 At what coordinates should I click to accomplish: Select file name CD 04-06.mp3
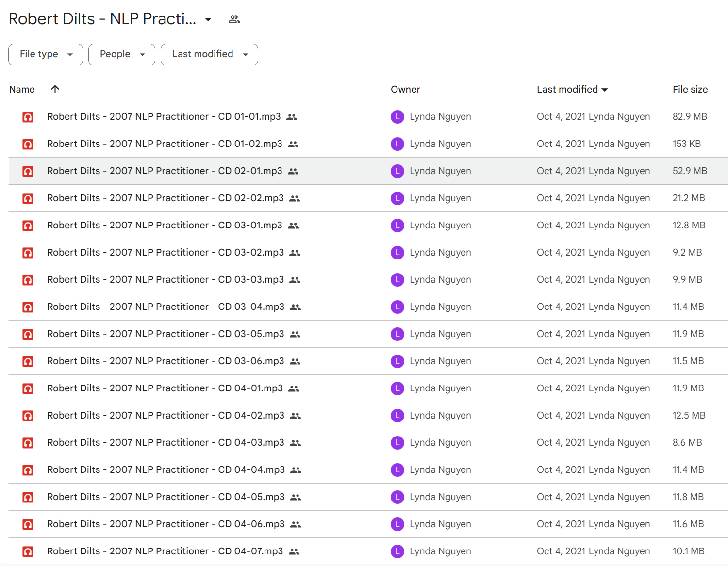(166, 524)
